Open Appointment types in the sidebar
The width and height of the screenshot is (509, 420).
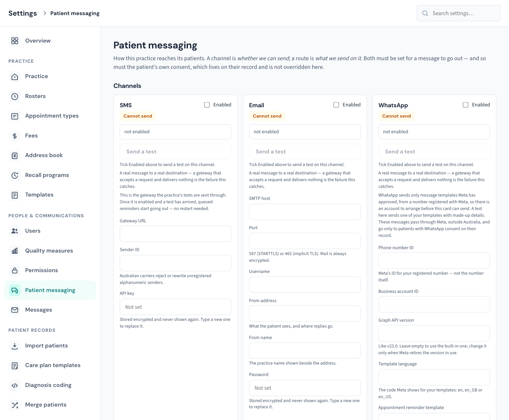click(50, 116)
